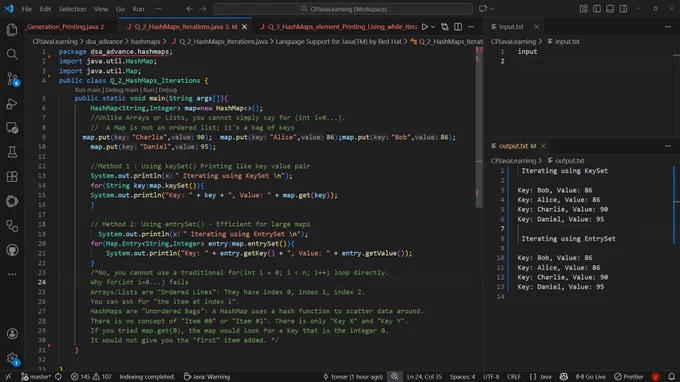
Task: Click the Run Java play button
Action: [425, 27]
